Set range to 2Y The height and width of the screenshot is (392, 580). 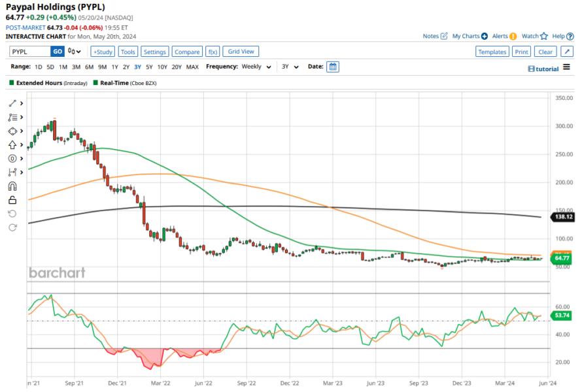pos(126,67)
